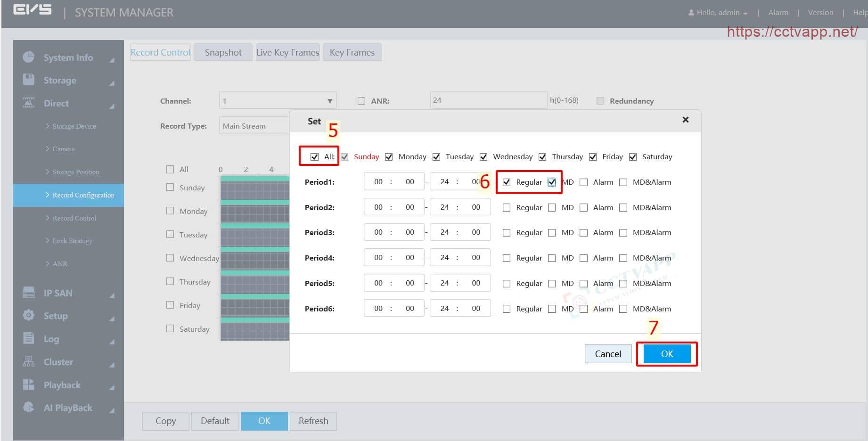The image size is (868, 441).
Task: Switch to the Snapshot tab
Action: click(x=223, y=52)
